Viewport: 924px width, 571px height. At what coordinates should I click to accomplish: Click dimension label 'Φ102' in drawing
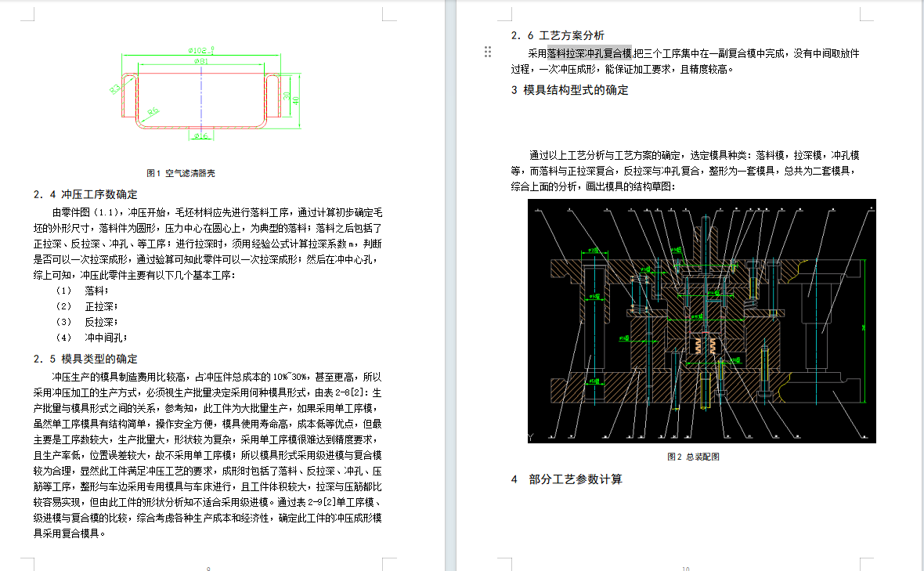[x=201, y=51]
